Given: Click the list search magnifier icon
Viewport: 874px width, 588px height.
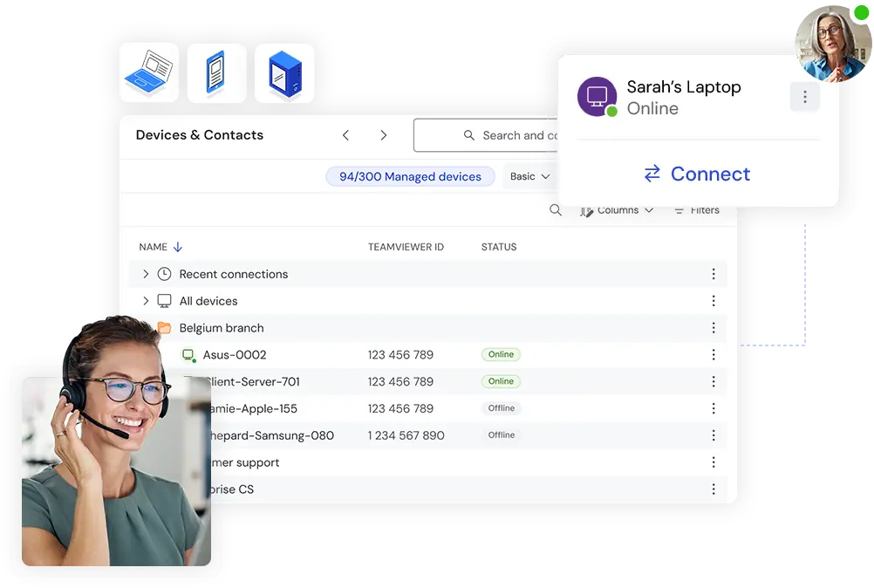Looking at the screenshot, I should pos(555,210).
